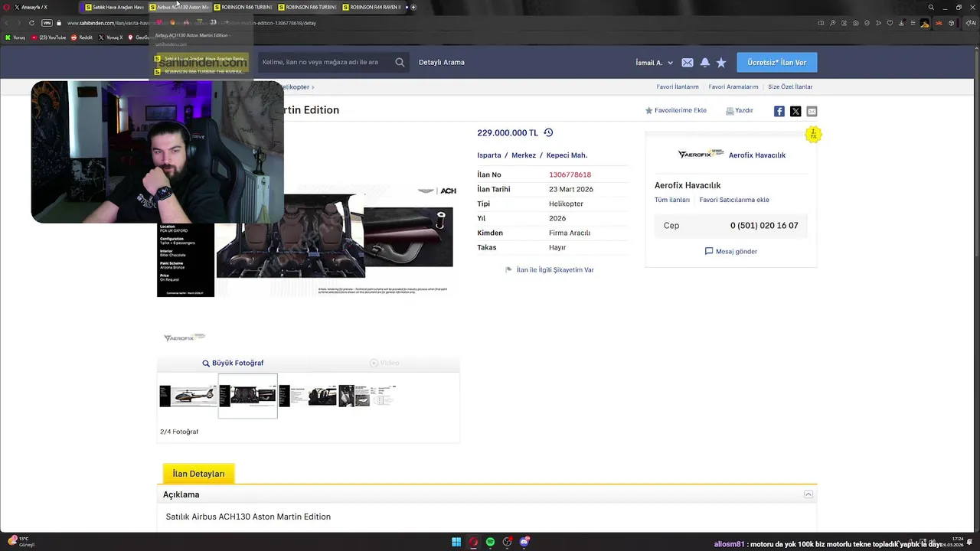Open messages envelope icon in the header
Viewport: 980px width, 551px height.
click(688, 63)
